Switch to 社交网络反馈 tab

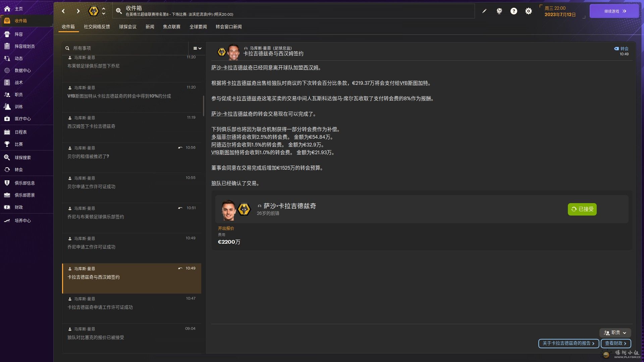point(97,27)
